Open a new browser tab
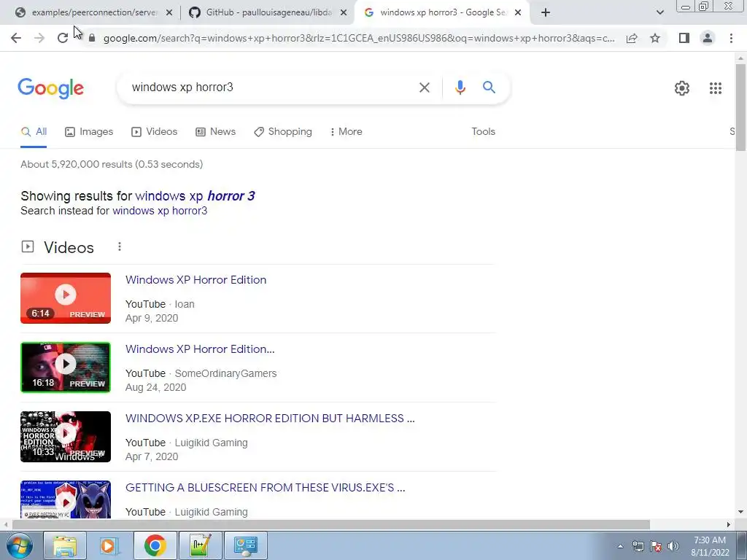This screenshot has width=747, height=560. [546, 12]
